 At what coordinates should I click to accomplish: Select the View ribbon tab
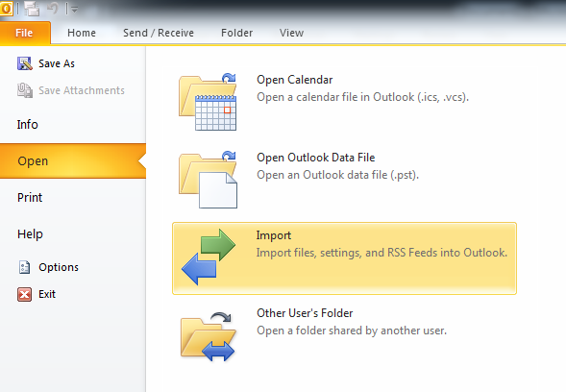291,33
